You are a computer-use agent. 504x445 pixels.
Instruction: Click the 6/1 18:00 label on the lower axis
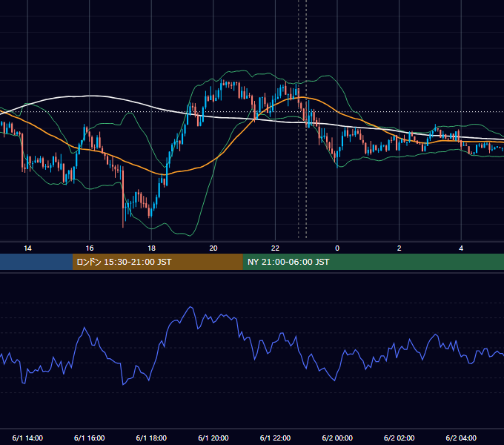[x=151, y=438]
